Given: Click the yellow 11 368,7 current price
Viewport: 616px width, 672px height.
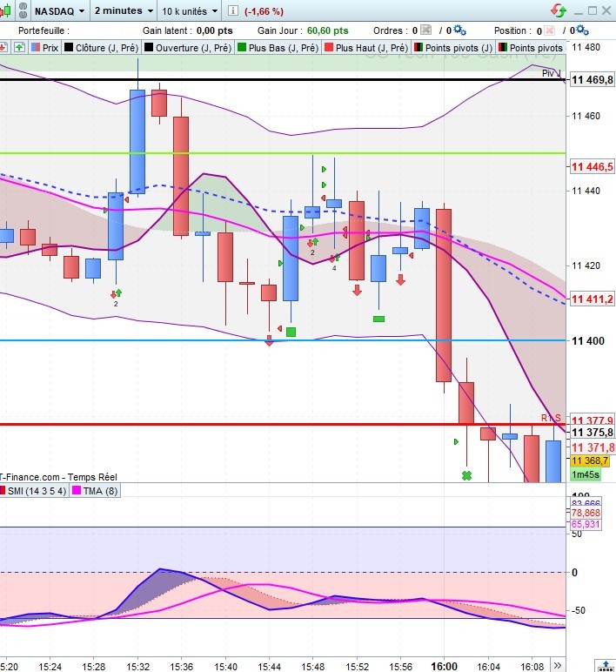Looking at the screenshot, I should 590,460.
